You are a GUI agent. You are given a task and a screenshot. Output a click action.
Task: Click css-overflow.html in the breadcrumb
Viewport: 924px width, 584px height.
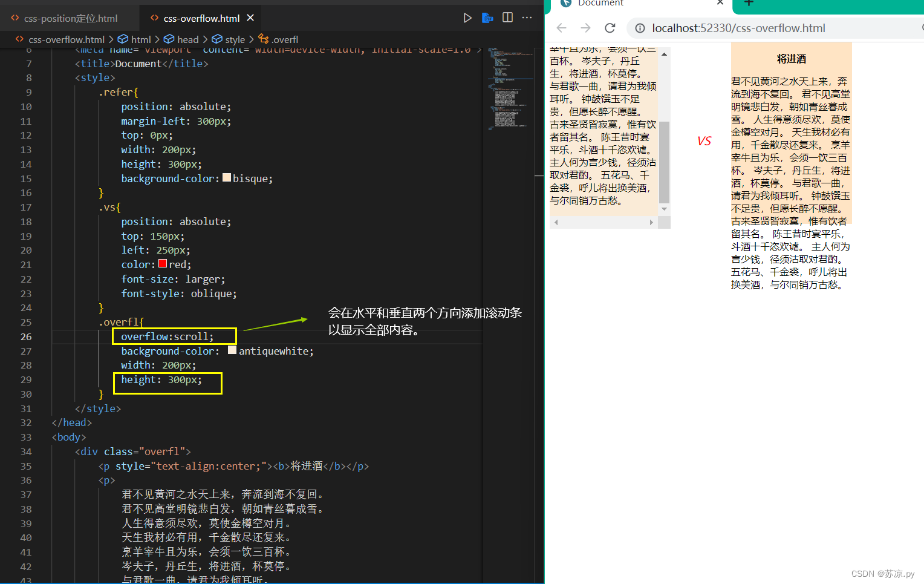point(67,39)
